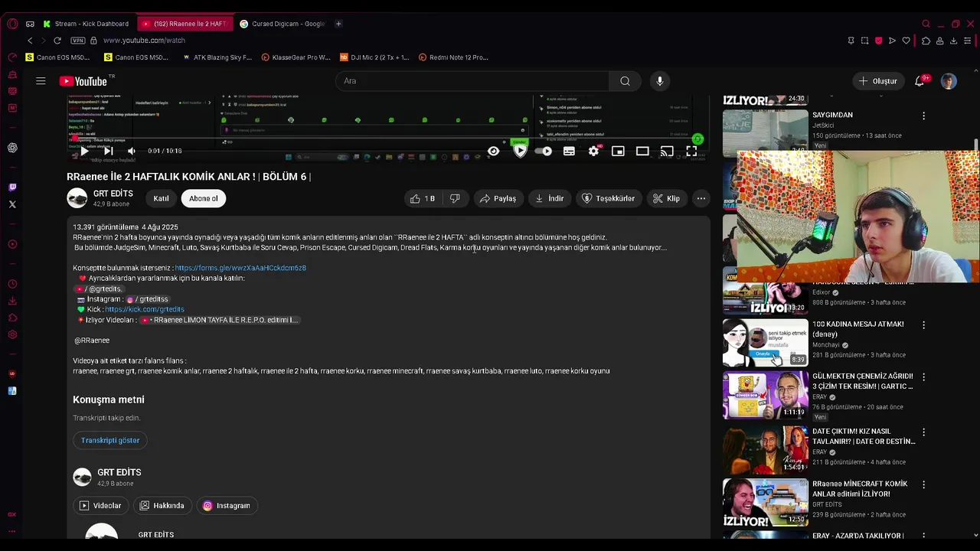
Task: Start voice search microphone
Action: point(660,81)
